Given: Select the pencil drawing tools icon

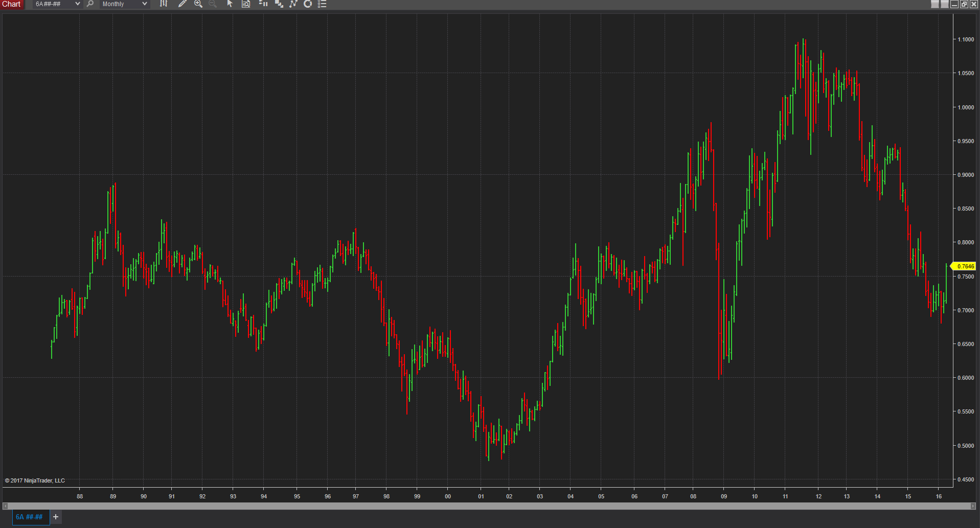Looking at the screenshot, I should click(x=182, y=4).
